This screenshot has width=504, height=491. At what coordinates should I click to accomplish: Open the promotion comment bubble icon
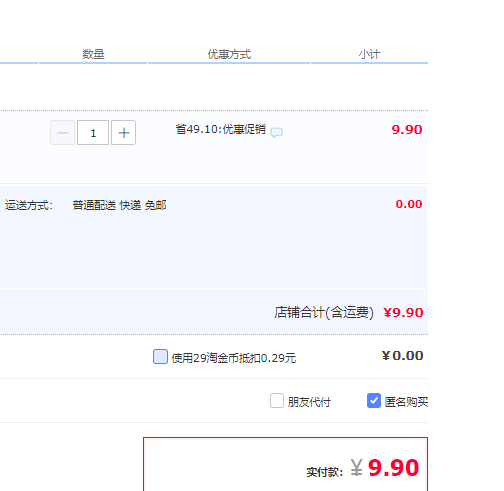click(276, 132)
